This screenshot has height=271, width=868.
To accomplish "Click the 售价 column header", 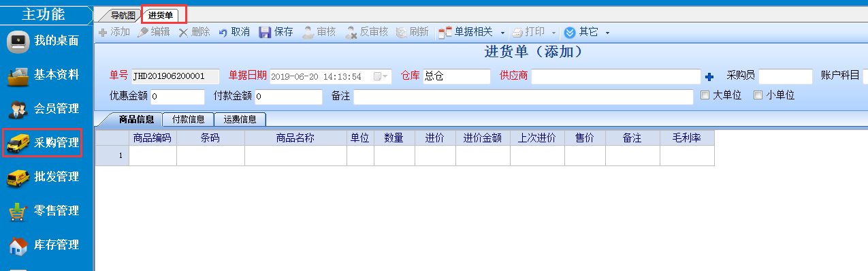I will tap(585, 138).
